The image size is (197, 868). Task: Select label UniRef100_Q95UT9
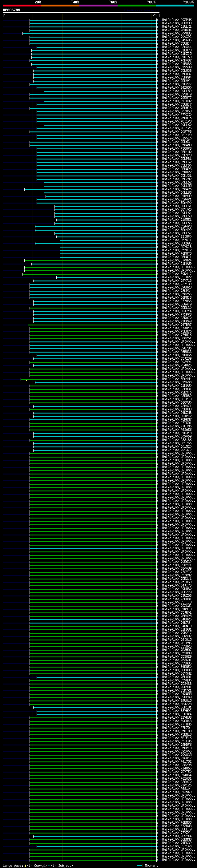coord(176,94)
